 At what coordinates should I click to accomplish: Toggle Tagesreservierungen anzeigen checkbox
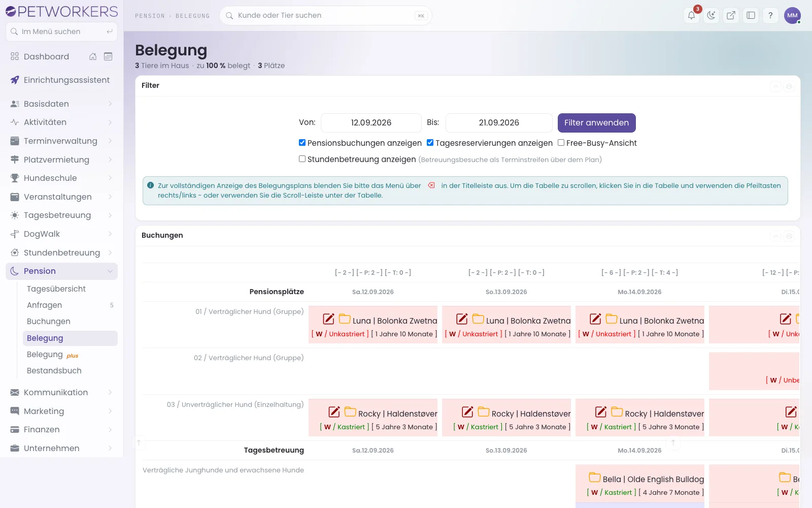[430, 143]
